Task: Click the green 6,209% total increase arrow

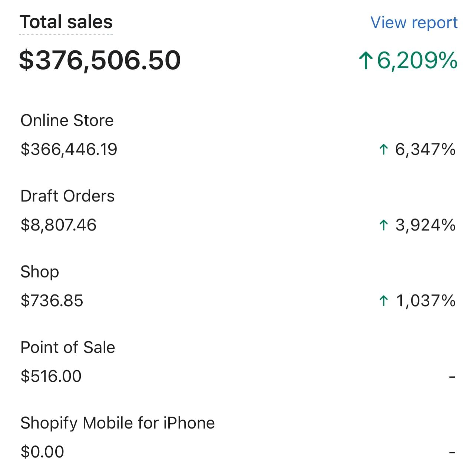Action: click(x=366, y=61)
